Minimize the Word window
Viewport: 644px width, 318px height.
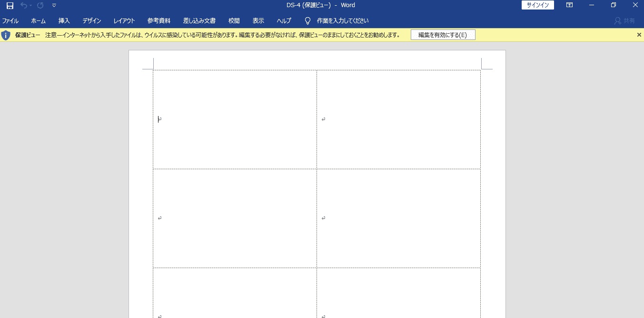592,5
